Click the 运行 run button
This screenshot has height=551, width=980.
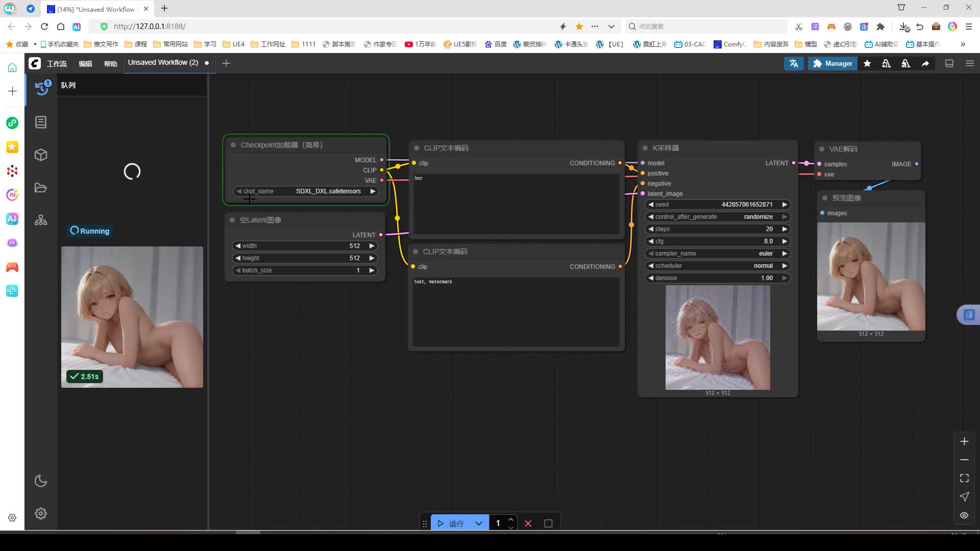tap(451, 523)
